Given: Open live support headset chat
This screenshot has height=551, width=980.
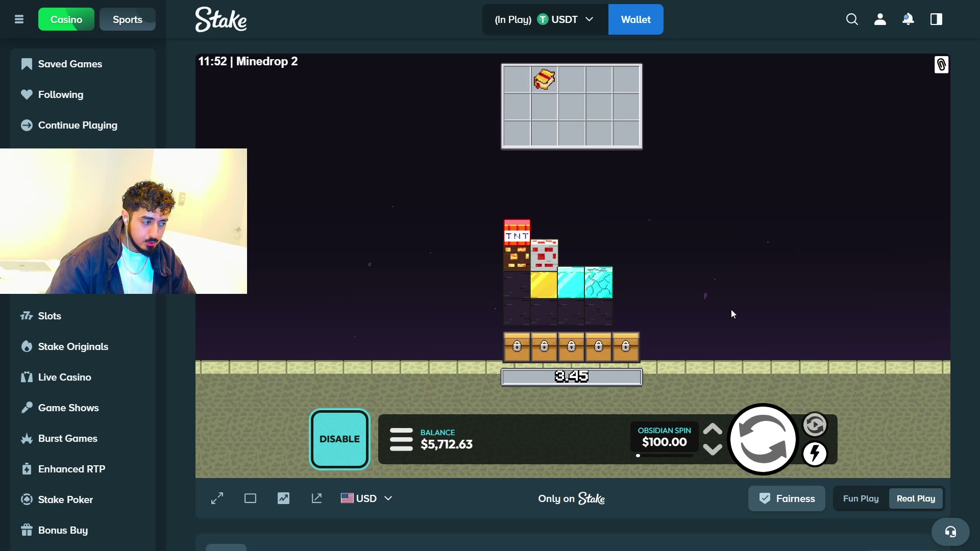Looking at the screenshot, I should tap(950, 532).
